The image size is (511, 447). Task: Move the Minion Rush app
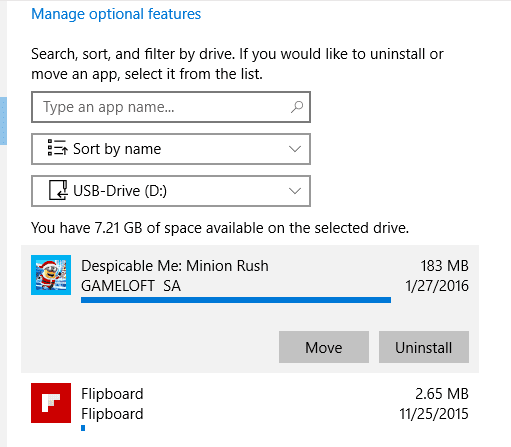(324, 347)
